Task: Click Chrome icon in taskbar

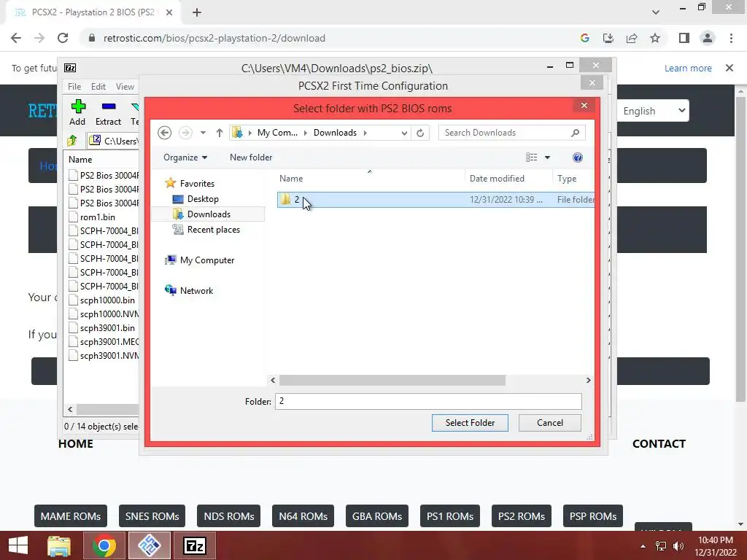Action: tap(104, 545)
